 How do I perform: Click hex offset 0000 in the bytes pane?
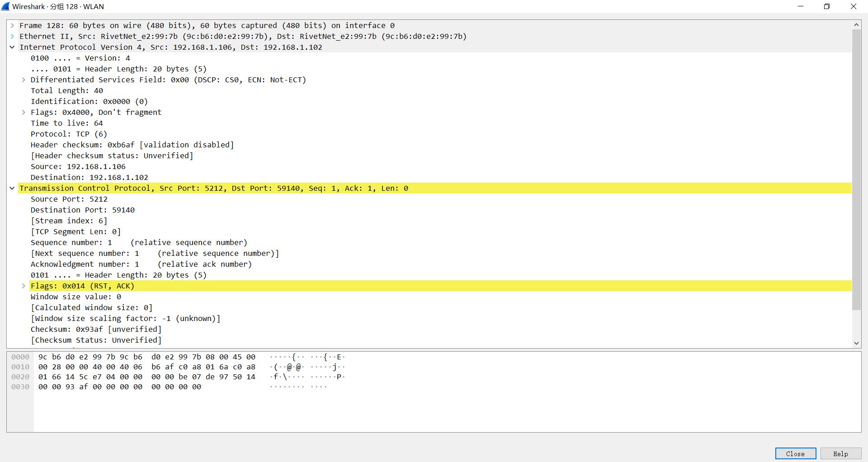point(20,357)
